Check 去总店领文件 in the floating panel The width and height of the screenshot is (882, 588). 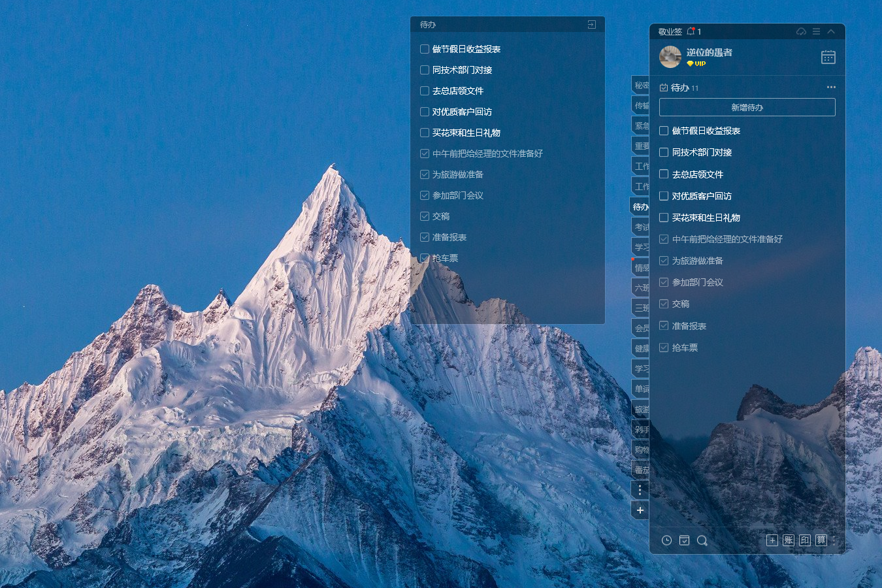425,91
